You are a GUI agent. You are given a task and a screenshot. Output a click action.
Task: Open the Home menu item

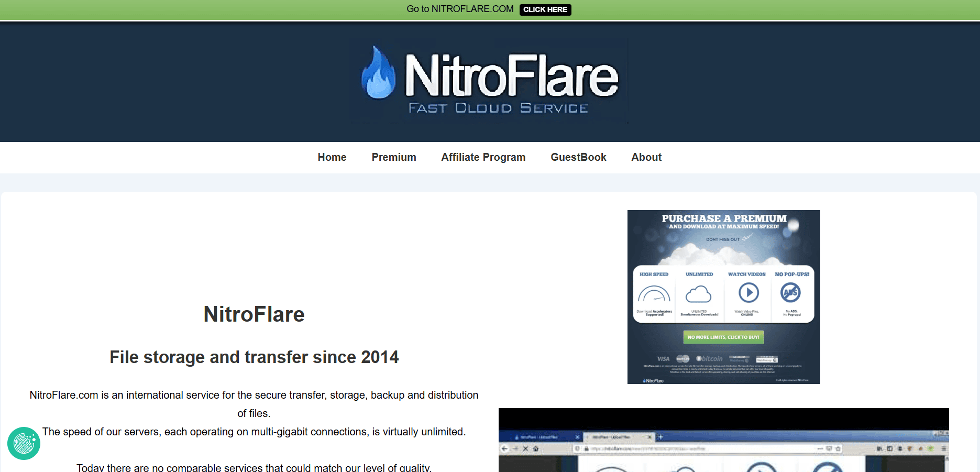click(332, 157)
